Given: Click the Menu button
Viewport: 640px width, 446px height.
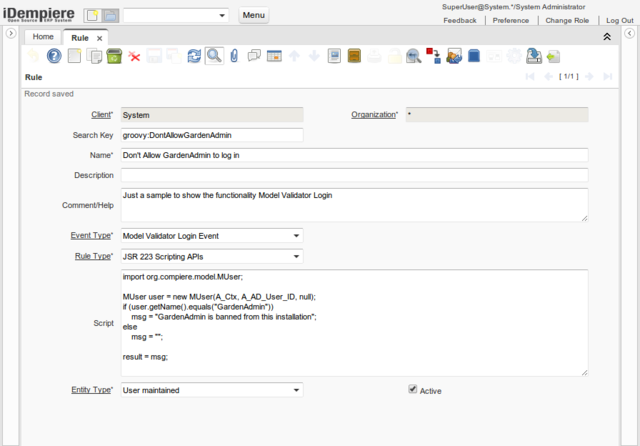Looking at the screenshot, I should point(254,16).
